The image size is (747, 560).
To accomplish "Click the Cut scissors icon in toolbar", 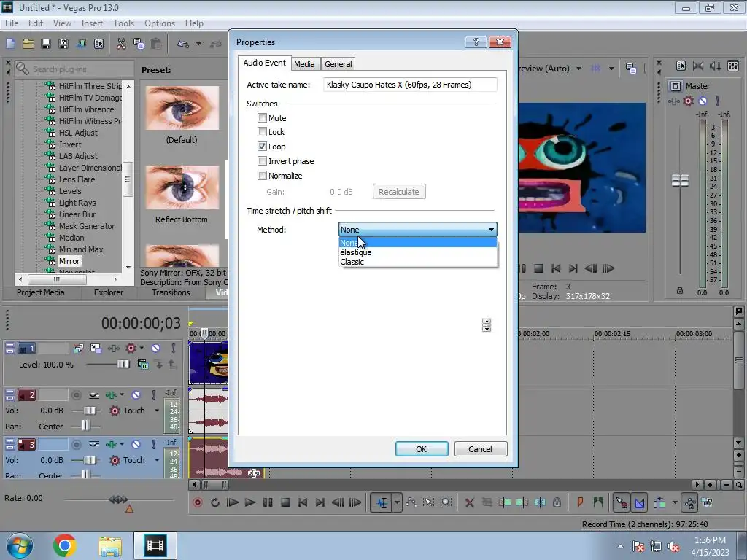I will tap(121, 44).
